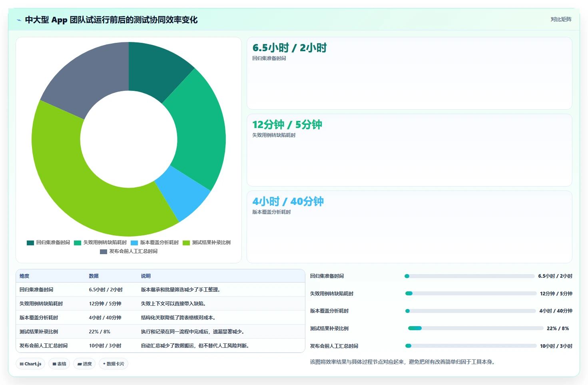Click the dashboard title about 中大型 App 团队
This screenshot has height=385, width=588.
(111, 20)
